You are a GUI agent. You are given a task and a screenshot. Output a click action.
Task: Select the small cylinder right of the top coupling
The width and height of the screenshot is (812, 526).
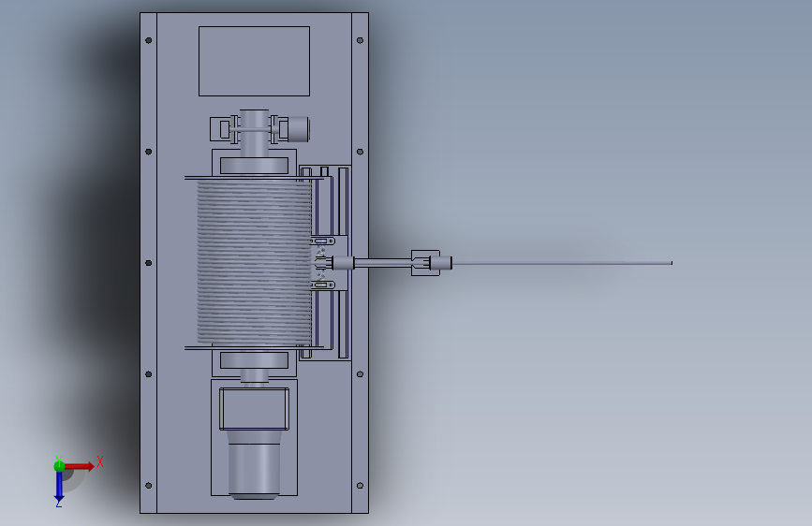click(x=299, y=129)
